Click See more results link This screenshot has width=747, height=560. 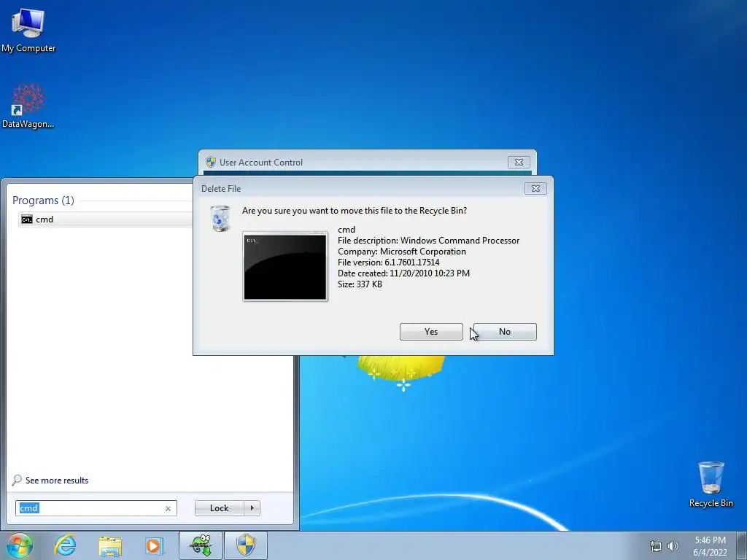coord(57,481)
